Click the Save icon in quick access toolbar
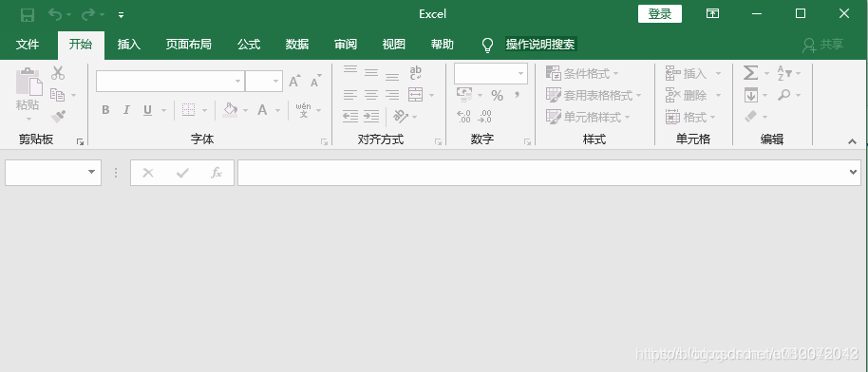Screen dimensions: 868x372 [28, 15]
